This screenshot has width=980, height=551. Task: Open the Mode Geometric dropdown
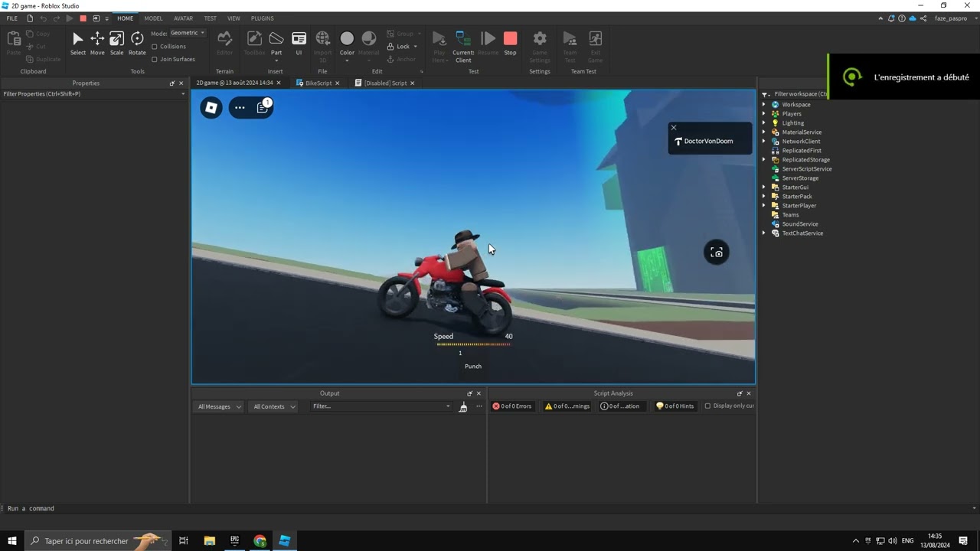pos(188,33)
